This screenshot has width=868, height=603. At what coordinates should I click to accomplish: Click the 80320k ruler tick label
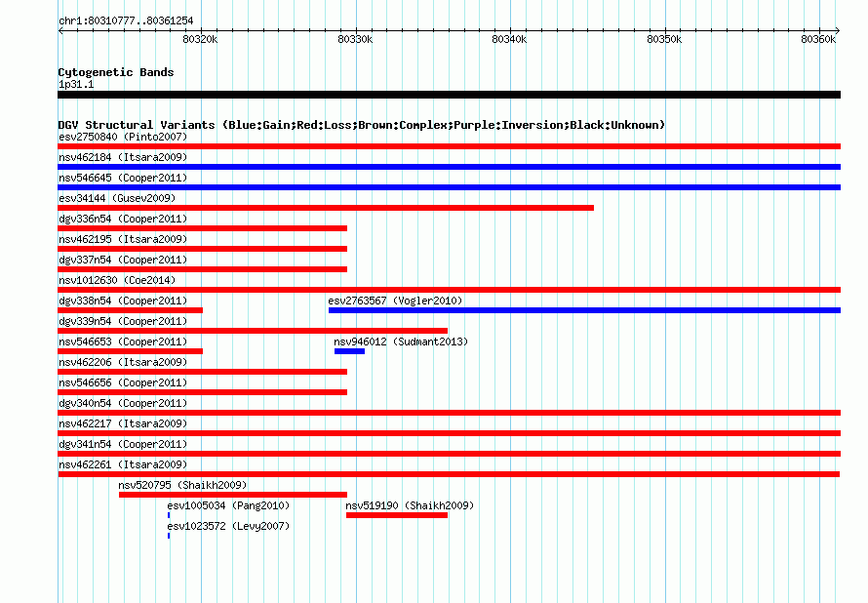200,39
